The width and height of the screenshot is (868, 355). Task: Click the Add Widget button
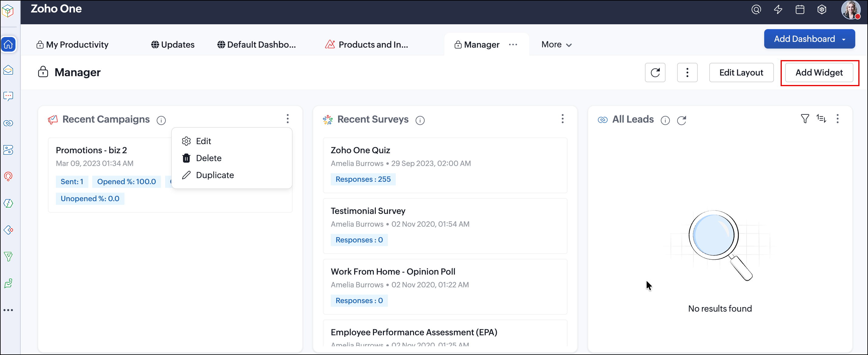point(819,73)
